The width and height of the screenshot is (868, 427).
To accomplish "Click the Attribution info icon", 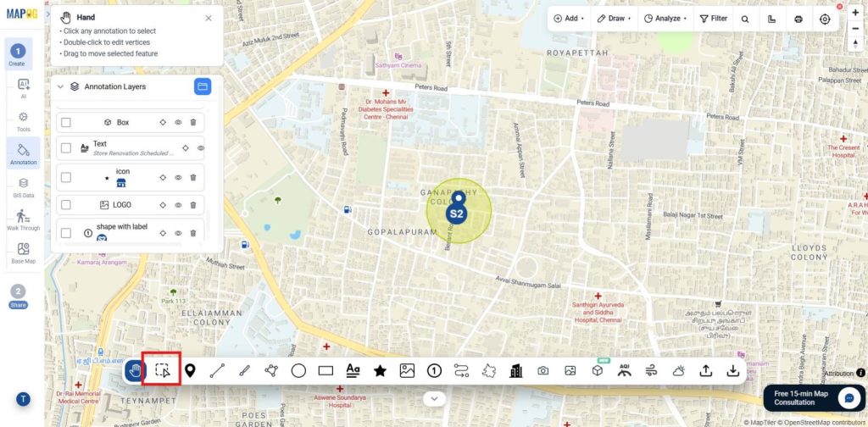I will pos(861,374).
